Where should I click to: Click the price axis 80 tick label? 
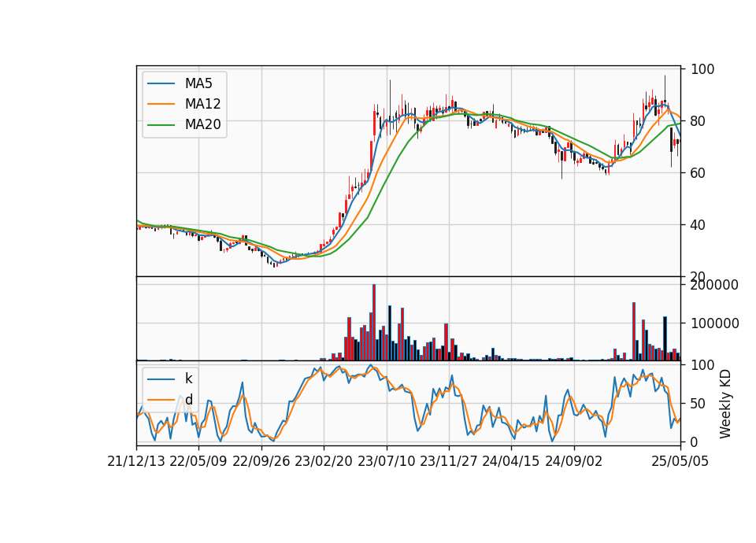(x=698, y=121)
